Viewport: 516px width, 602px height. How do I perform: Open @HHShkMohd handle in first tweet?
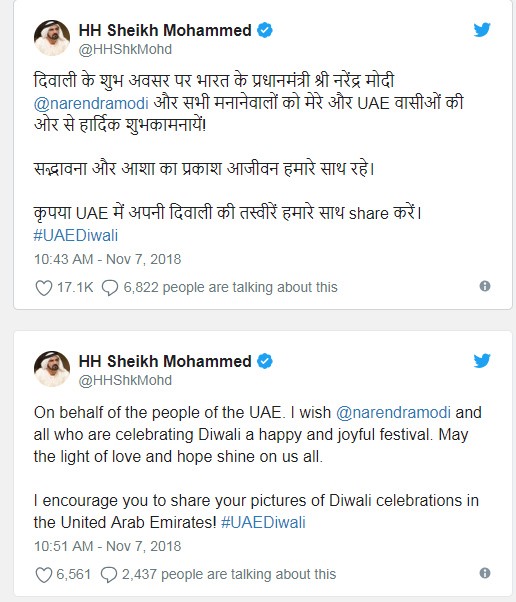click(x=125, y=50)
